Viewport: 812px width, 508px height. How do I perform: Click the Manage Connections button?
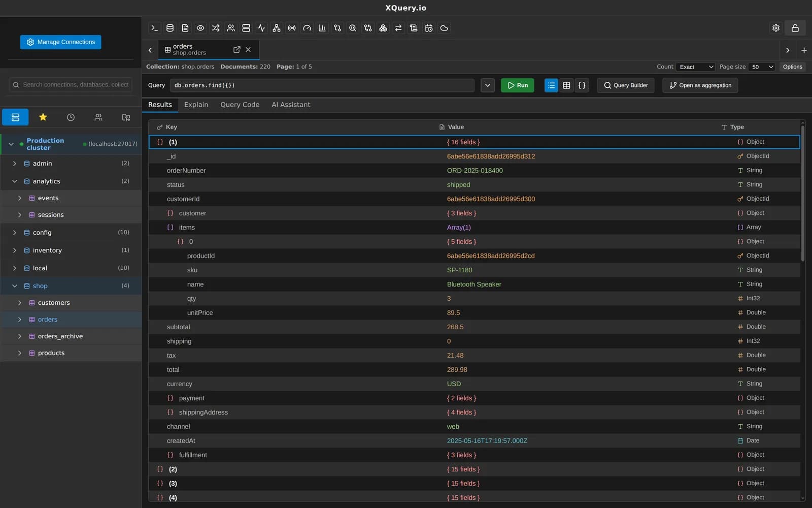(61, 42)
